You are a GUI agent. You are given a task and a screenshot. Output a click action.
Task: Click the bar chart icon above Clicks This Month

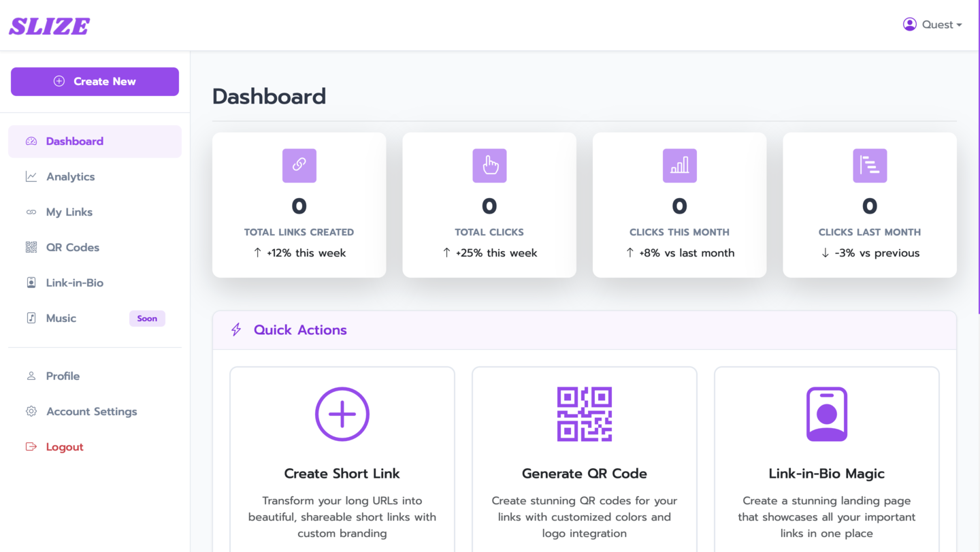pos(679,165)
